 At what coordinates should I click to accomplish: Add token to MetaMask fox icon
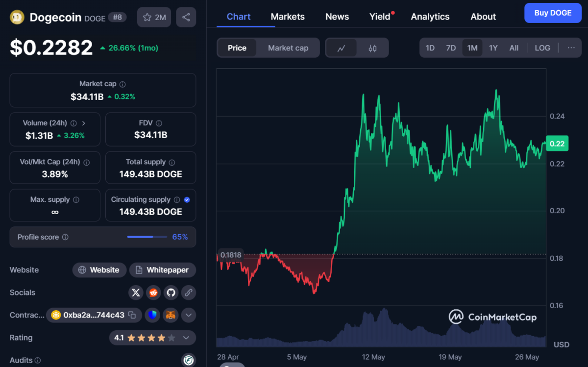pyautogui.click(x=171, y=315)
